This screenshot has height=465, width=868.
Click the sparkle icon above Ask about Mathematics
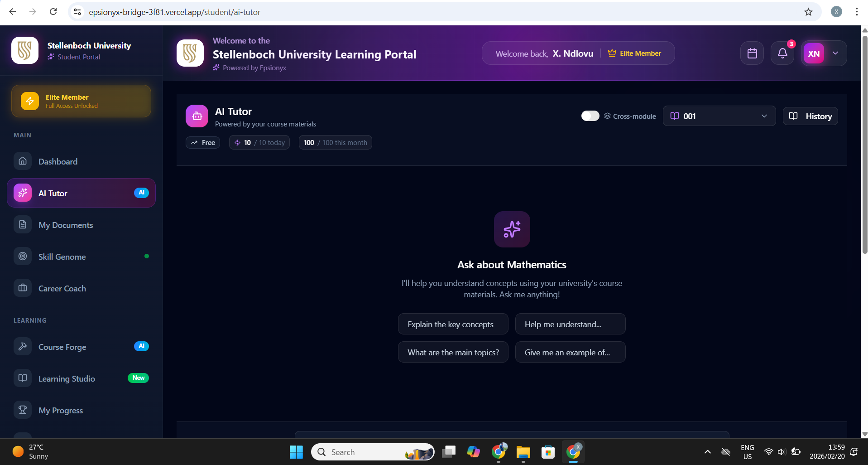(x=512, y=229)
